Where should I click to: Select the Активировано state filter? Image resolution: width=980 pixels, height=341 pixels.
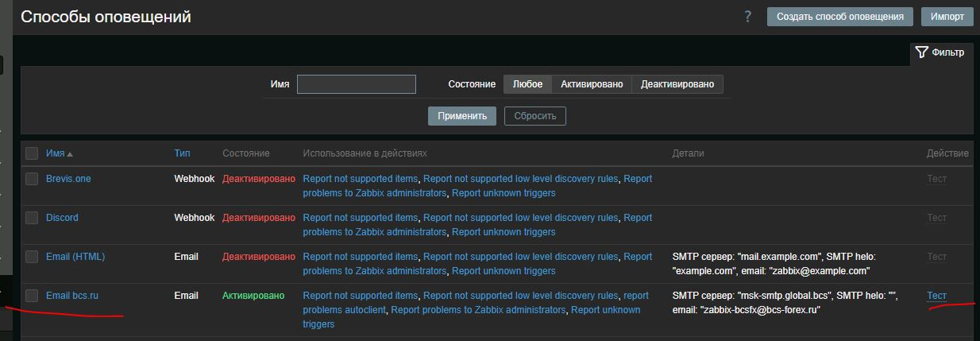(x=592, y=84)
